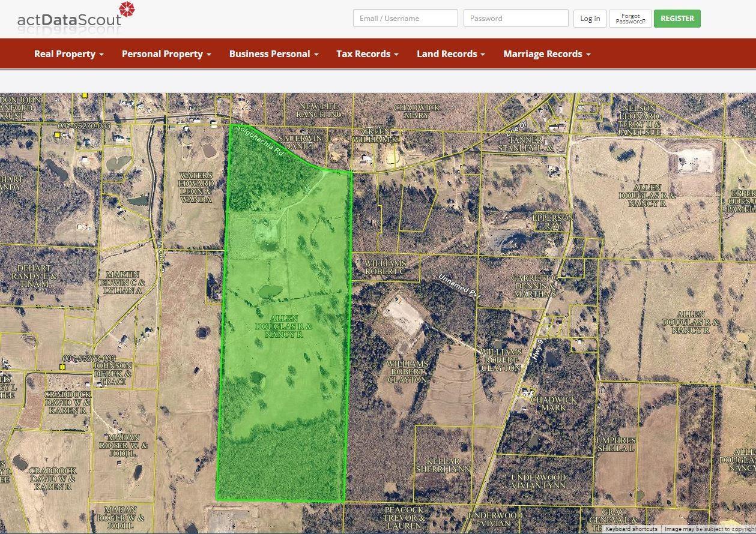Open the Real Property dropdown menu
Image resolution: width=756 pixels, height=534 pixels.
68,54
